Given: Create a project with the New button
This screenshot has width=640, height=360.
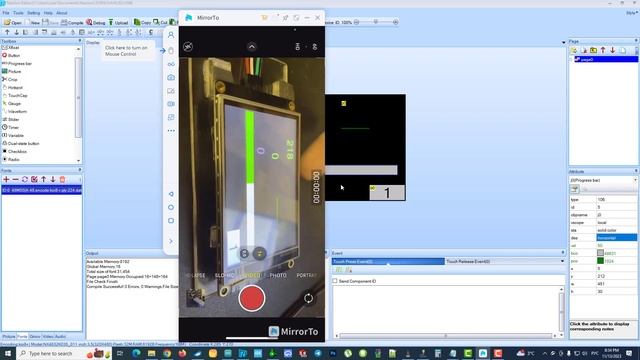Looking at the screenshot, I should click(x=33, y=22).
